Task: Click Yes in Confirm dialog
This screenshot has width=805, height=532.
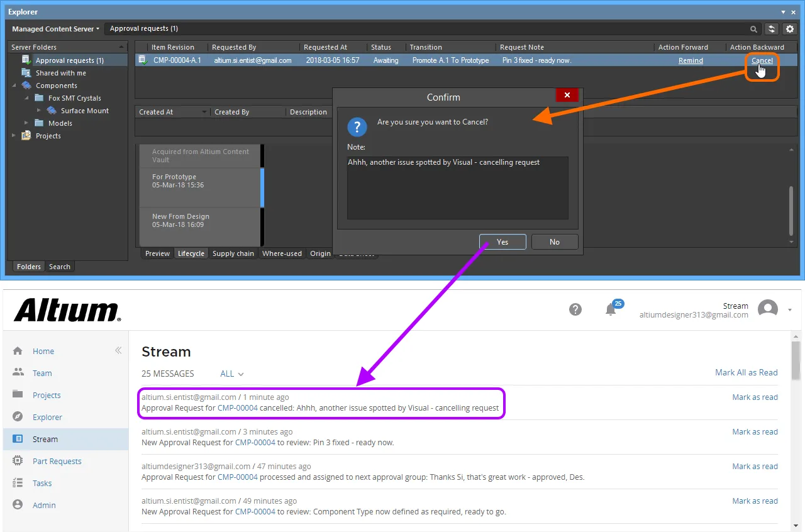Action: point(502,242)
